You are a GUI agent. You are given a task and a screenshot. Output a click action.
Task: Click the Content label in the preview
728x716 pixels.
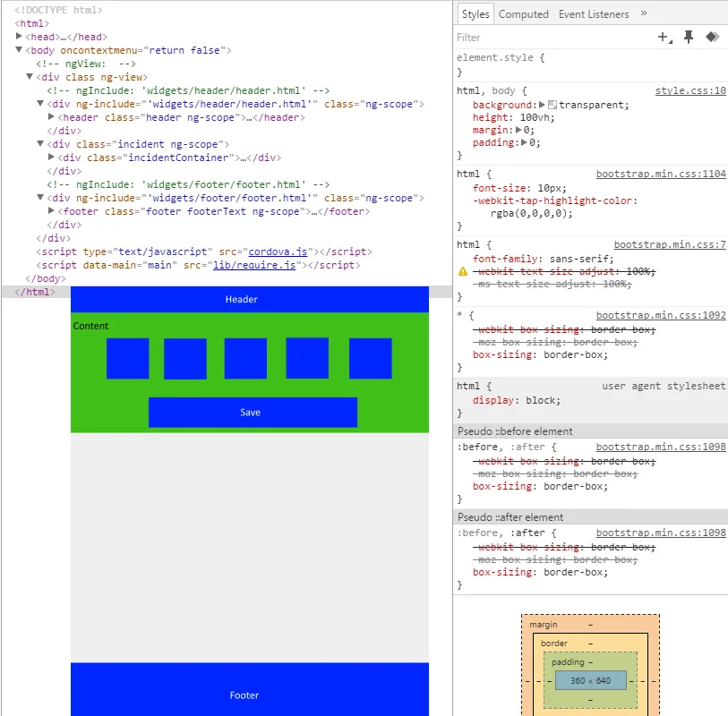pos(90,326)
